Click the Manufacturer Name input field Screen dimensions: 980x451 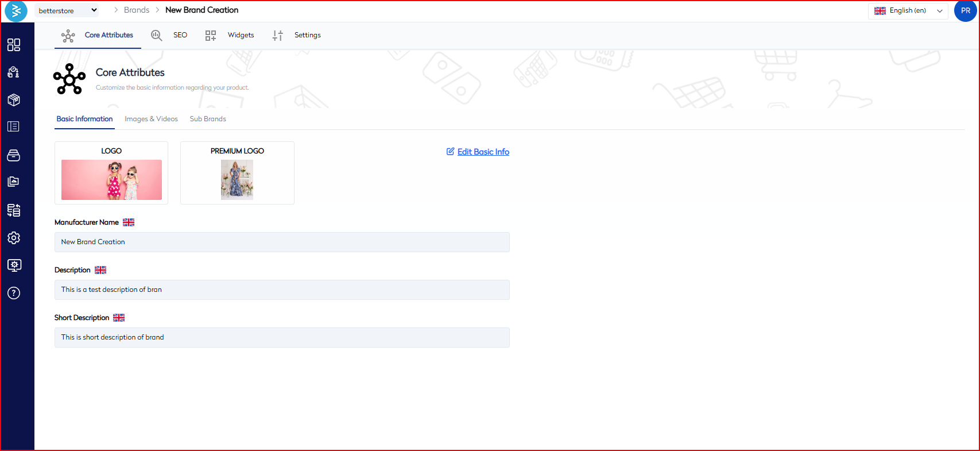(x=282, y=242)
